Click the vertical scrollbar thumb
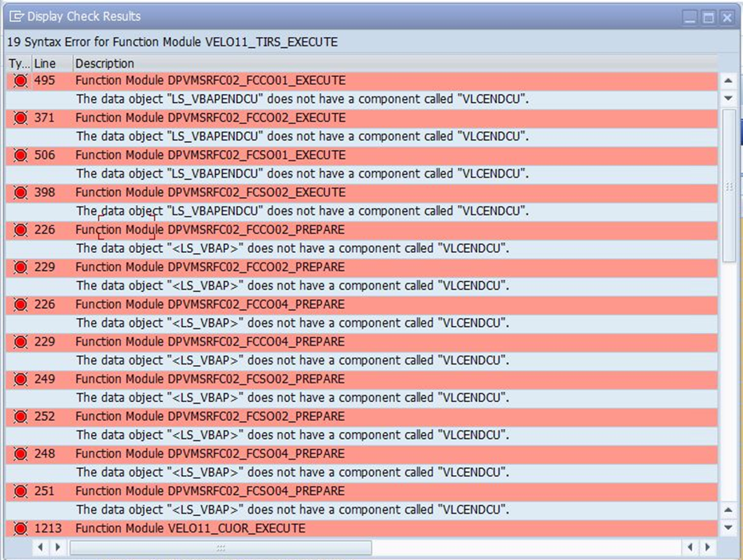This screenshot has height=560, width=743. [729, 185]
